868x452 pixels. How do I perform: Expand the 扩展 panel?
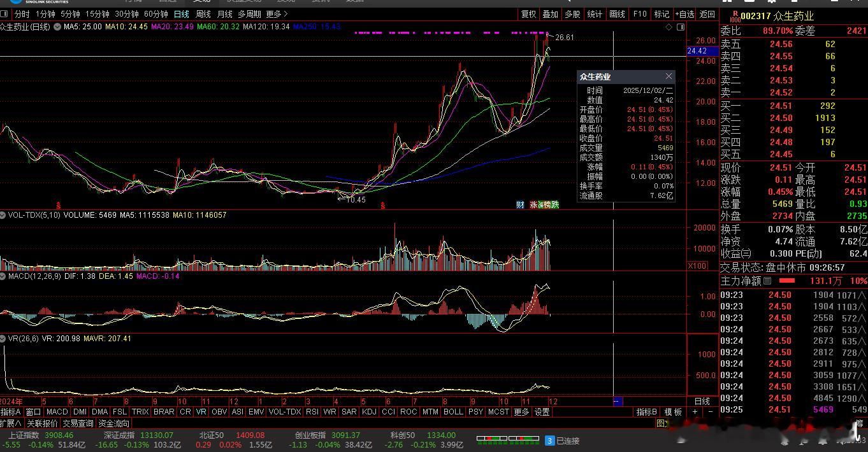[x=11, y=423]
